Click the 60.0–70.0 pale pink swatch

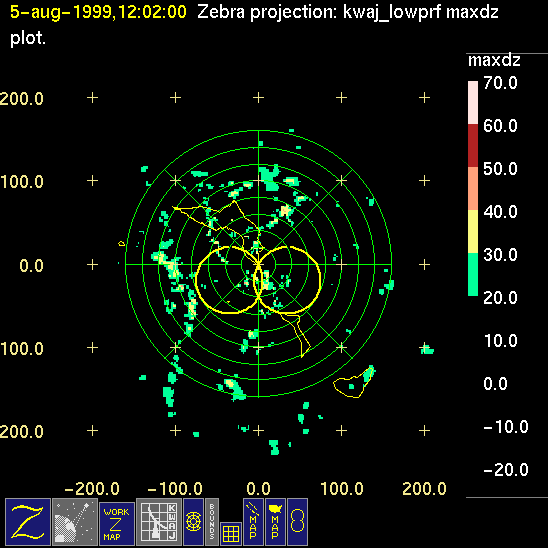click(x=473, y=103)
